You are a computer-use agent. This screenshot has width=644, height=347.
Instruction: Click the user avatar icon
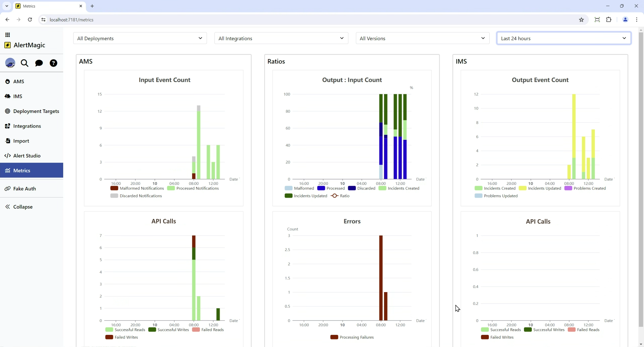pyautogui.click(x=10, y=63)
